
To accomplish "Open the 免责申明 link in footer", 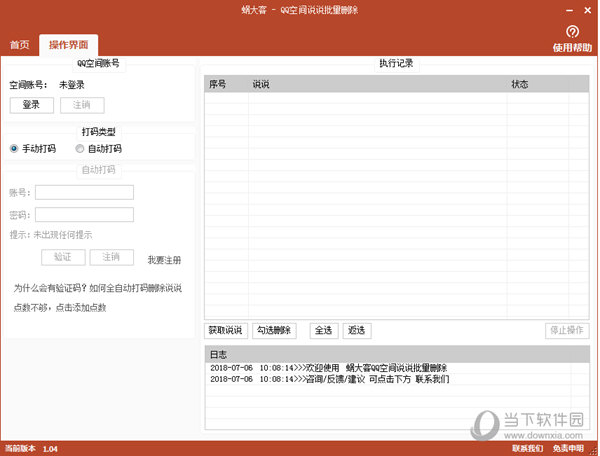I will pyautogui.click(x=569, y=448).
